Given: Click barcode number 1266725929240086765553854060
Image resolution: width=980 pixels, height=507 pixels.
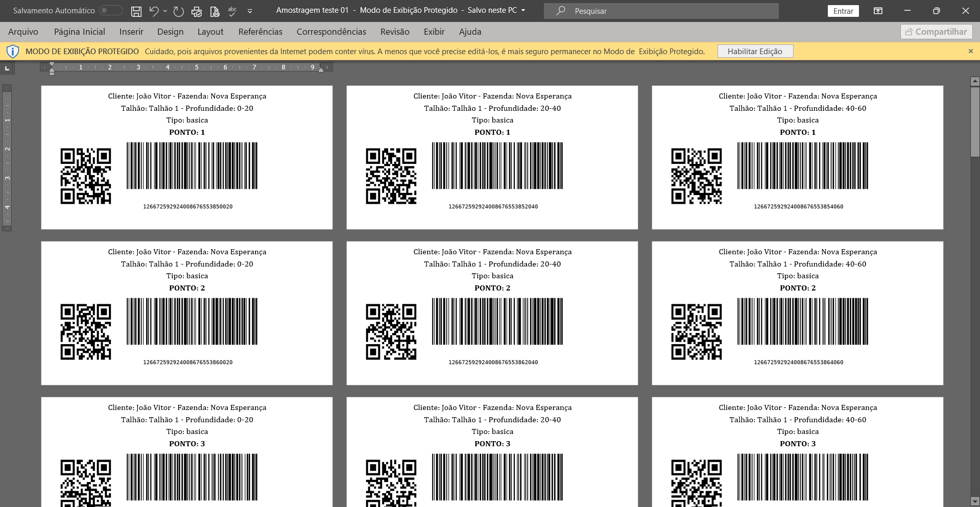Looking at the screenshot, I should point(799,207).
